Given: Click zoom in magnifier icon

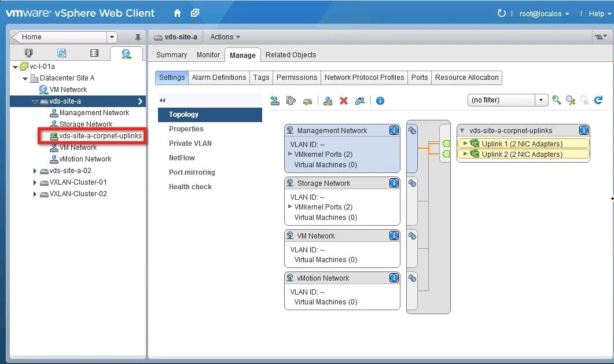Looking at the screenshot, I should click(x=556, y=100).
